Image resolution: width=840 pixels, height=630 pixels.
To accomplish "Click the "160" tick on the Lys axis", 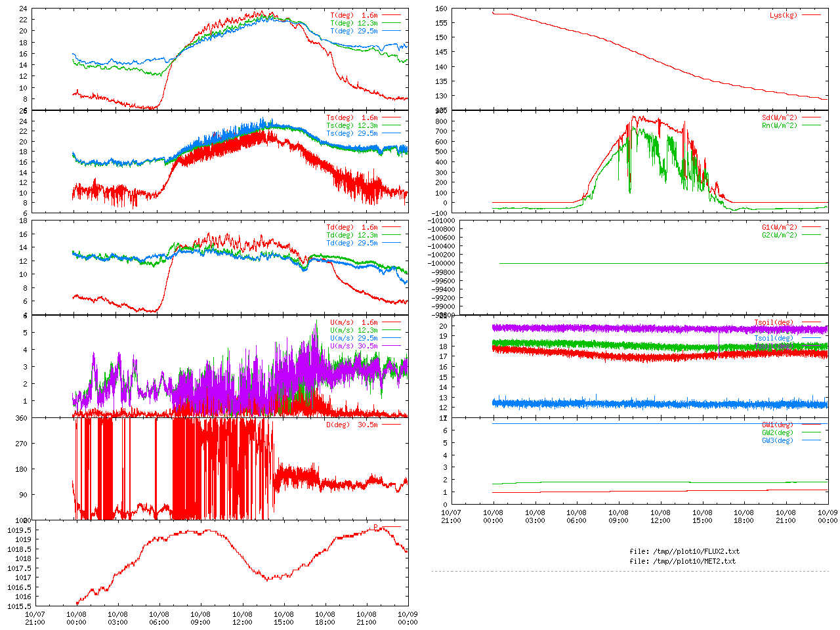I will pyautogui.click(x=440, y=9).
